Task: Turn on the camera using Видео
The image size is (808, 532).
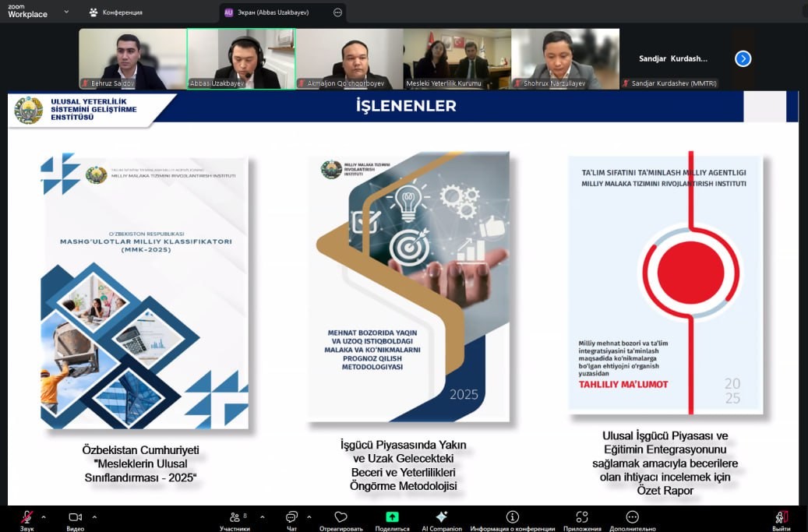Action: tap(75, 518)
